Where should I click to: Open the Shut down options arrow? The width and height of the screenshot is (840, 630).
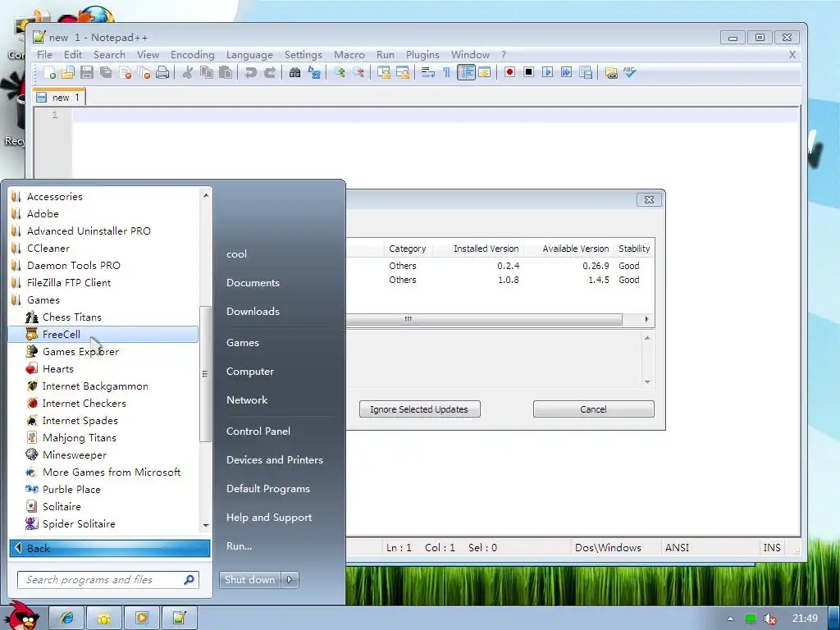pos(290,580)
